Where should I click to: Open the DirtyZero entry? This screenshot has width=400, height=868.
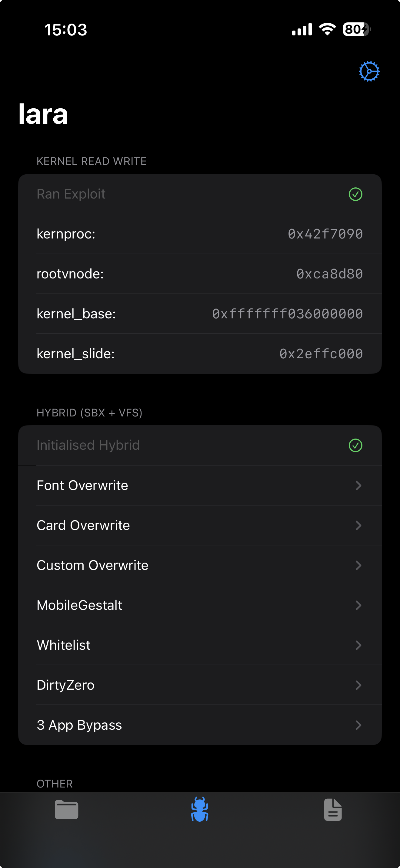(200, 685)
